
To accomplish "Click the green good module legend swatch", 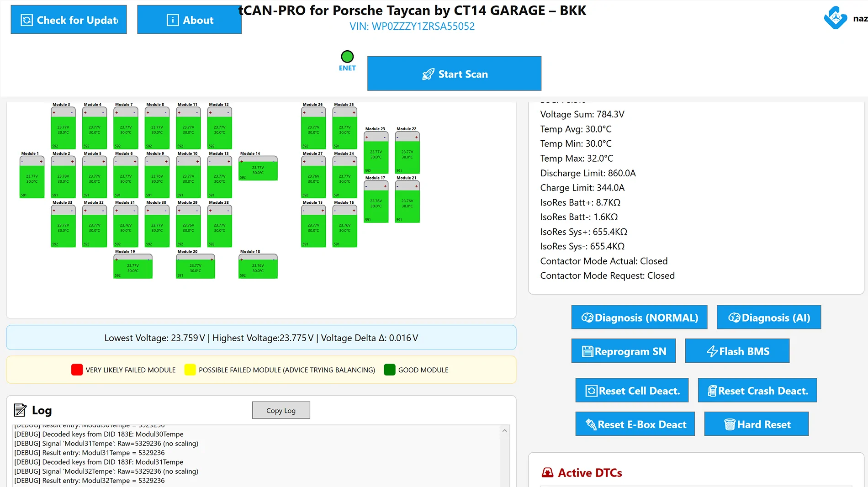I will click(x=390, y=370).
